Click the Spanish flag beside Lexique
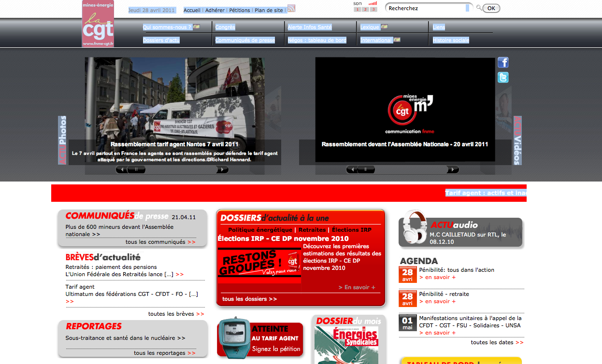This screenshot has width=602, height=364. (384, 27)
